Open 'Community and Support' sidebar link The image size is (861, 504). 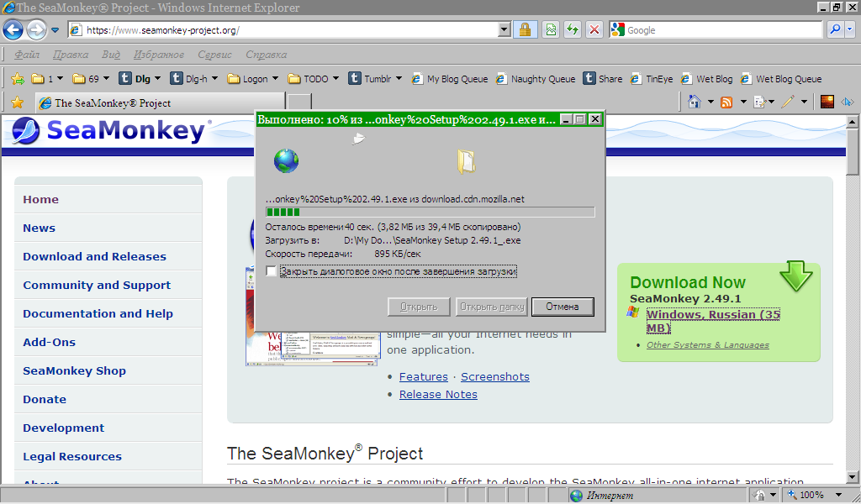click(x=97, y=285)
